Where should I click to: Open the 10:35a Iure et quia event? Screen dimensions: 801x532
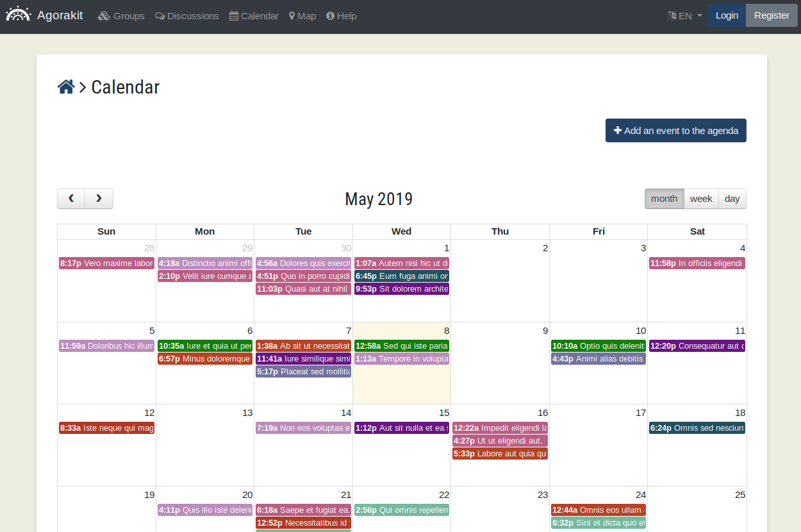(x=205, y=346)
